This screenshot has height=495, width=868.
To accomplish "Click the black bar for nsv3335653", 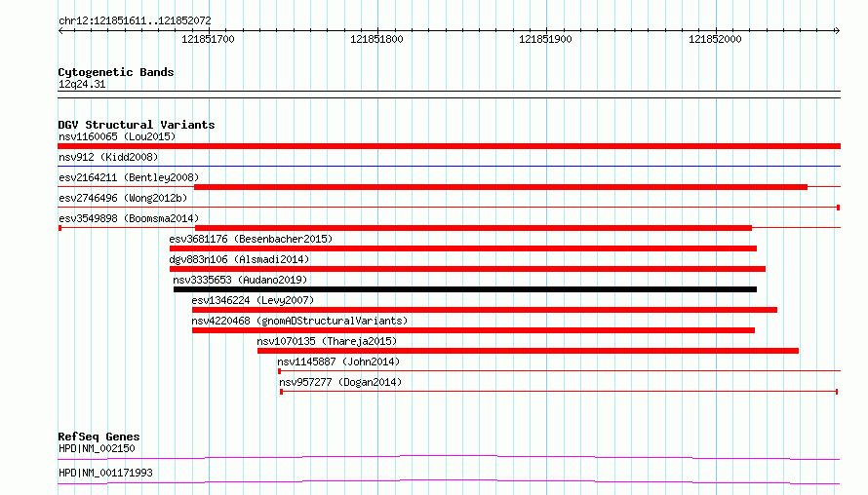I will [465, 289].
